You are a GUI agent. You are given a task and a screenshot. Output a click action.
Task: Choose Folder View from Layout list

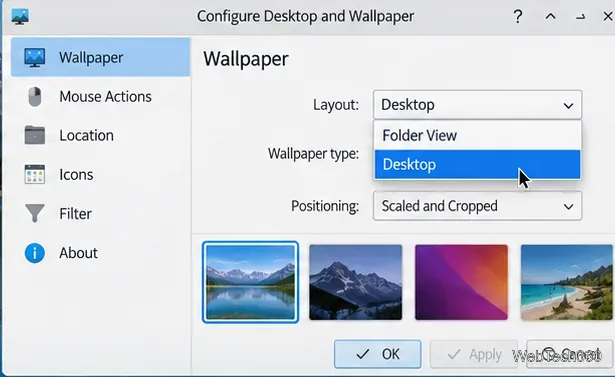(477, 135)
